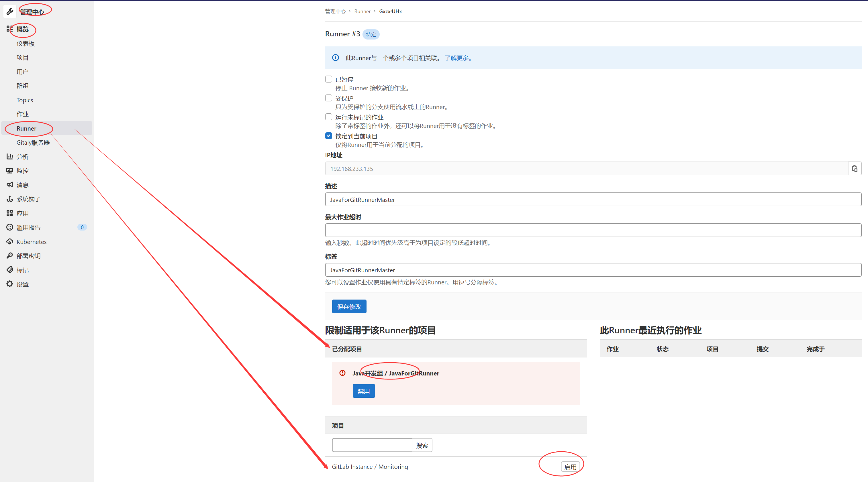
Task: Click 管理中心 sidebar title
Action: [32, 12]
